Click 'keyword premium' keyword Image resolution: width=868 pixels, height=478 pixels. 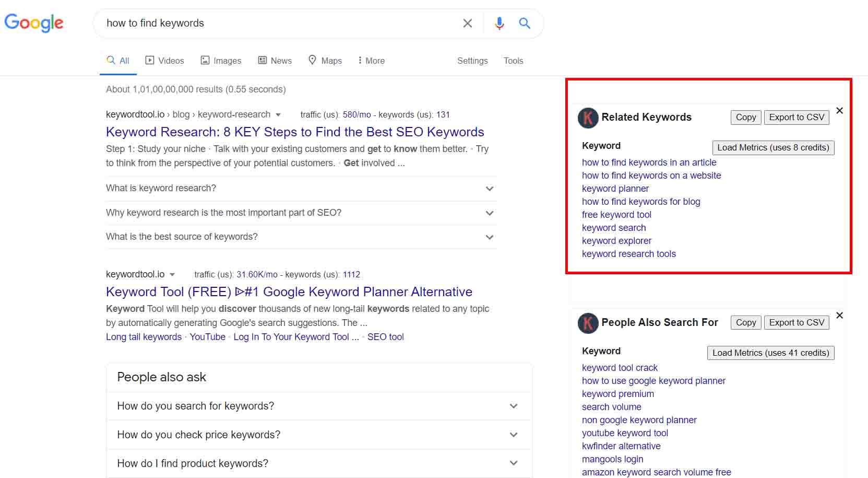coord(618,394)
